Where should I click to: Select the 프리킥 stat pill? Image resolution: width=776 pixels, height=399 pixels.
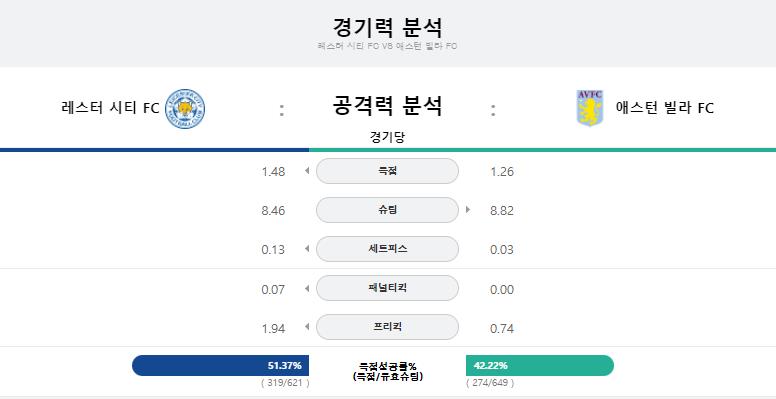click(x=387, y=327)
